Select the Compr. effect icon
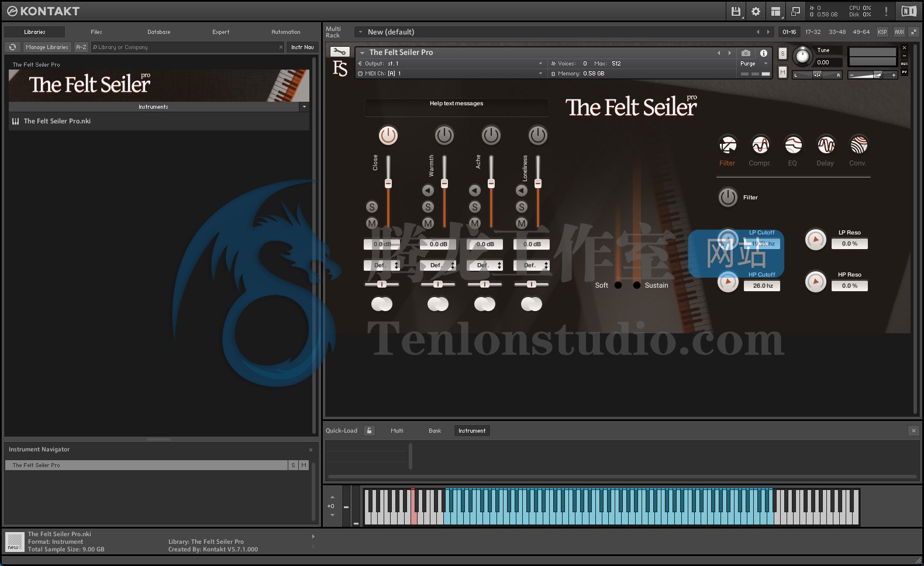Image resolution: width=924 pixels, height=566 pixels. (x=760, y=144)
